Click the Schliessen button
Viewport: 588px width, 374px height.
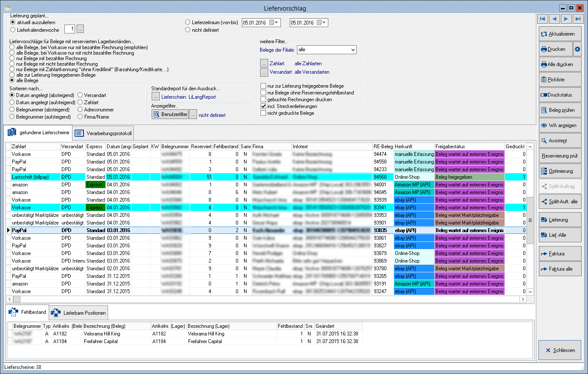click(560, 350)
